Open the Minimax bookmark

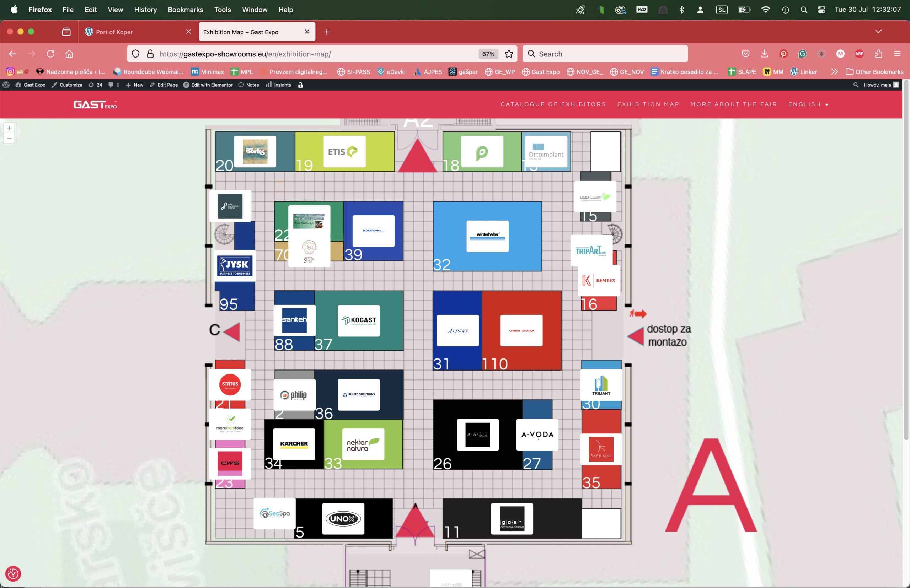click(208, 72)
